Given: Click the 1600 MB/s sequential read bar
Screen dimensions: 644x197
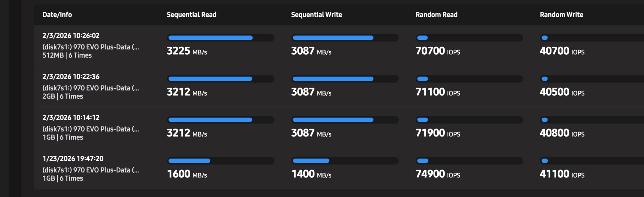Looking at the screenshot, I should click(x=221, y=161).
